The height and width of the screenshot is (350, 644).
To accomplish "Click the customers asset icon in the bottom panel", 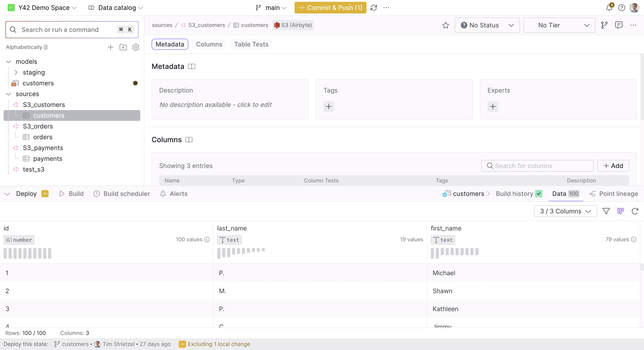I will [x=447, y=194].
